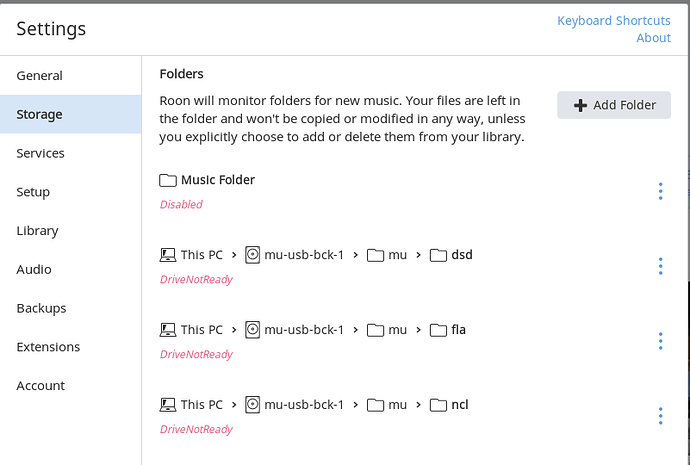The height and width of the screenshot is (465, 690).
Task: Open the Audio settings tab
Action: tap(70, 269)
